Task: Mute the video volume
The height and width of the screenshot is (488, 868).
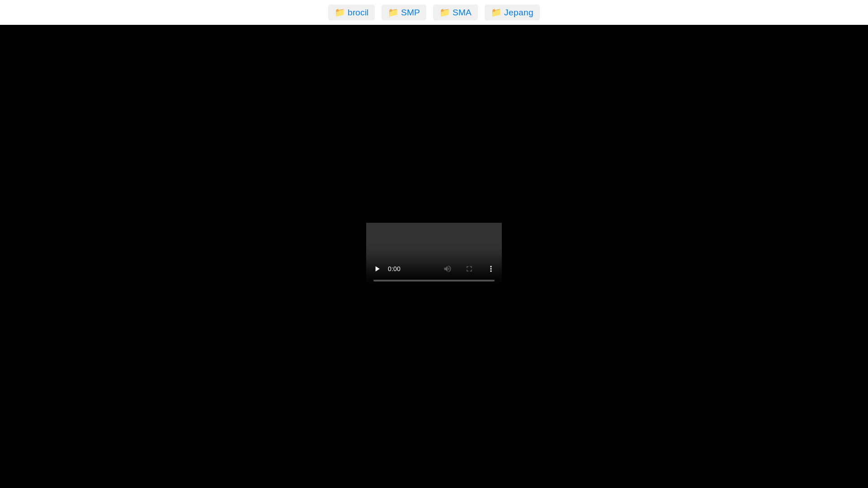Action: coord(448,269)
